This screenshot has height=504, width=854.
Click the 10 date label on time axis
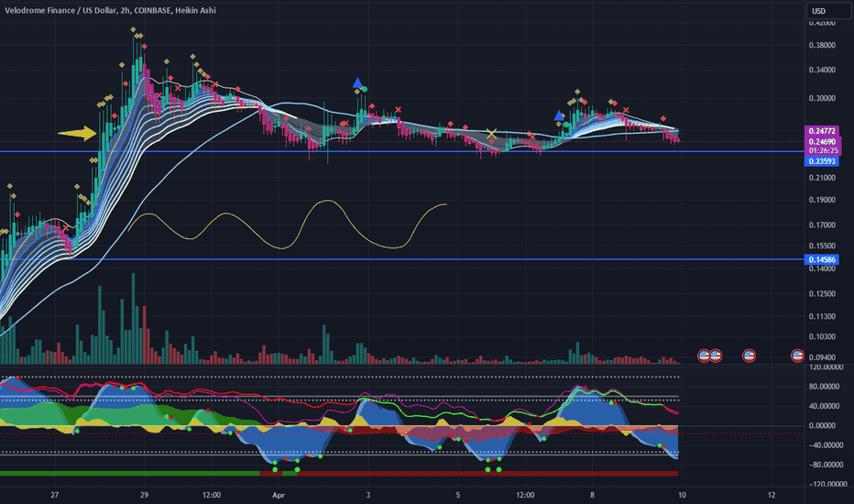(682, 495)
